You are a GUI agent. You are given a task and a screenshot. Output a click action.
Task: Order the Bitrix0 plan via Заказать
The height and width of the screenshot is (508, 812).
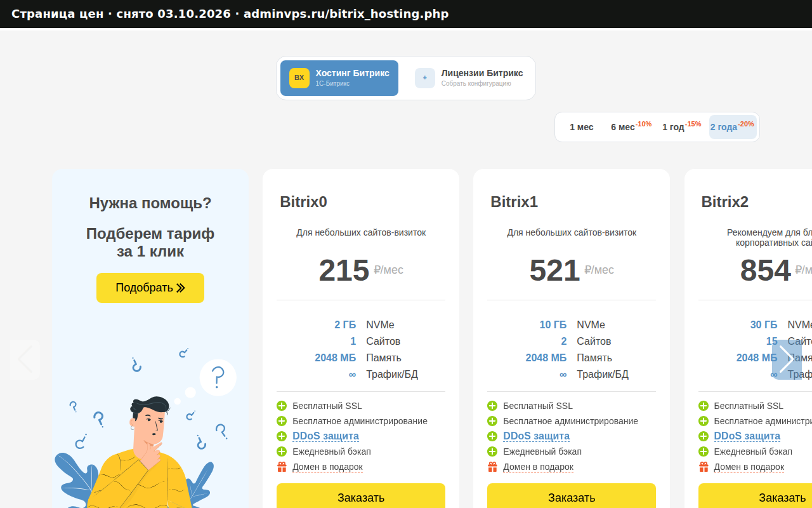361,496
